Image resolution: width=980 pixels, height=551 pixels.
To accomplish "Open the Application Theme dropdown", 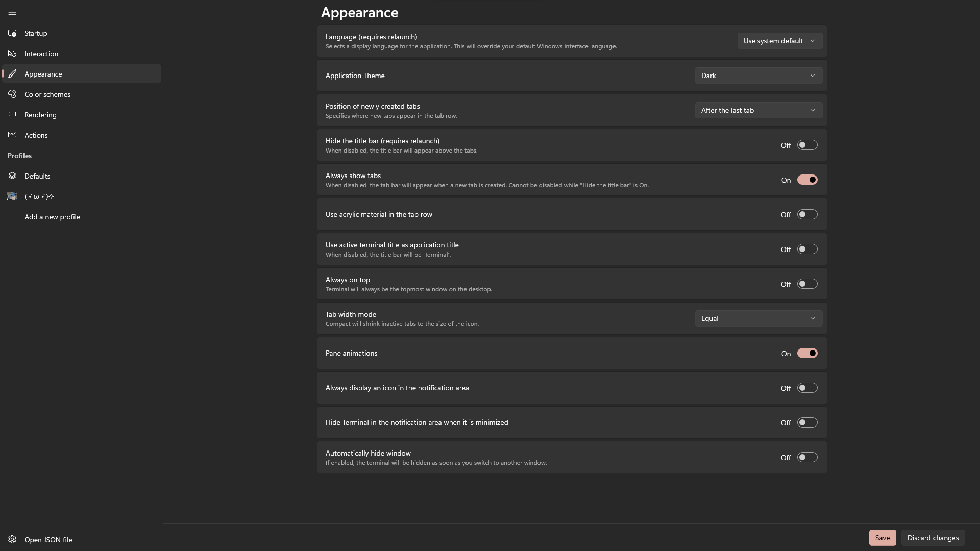I will click(758, 75).
